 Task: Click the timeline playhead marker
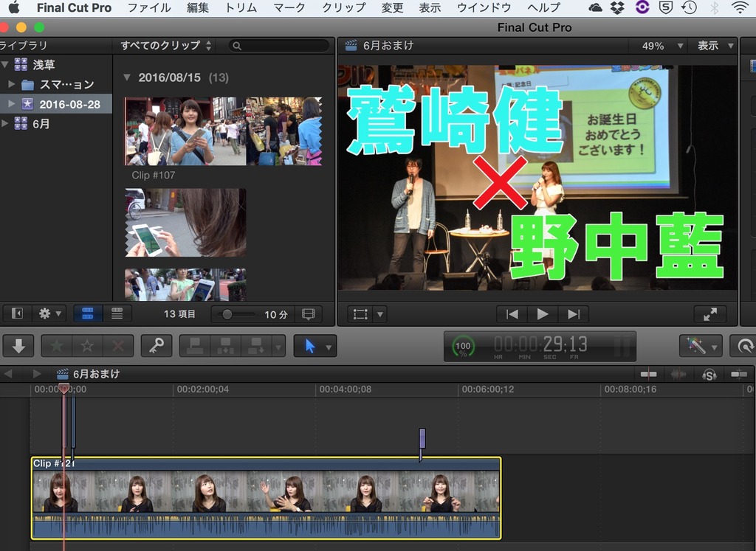(x=63, y=388)
